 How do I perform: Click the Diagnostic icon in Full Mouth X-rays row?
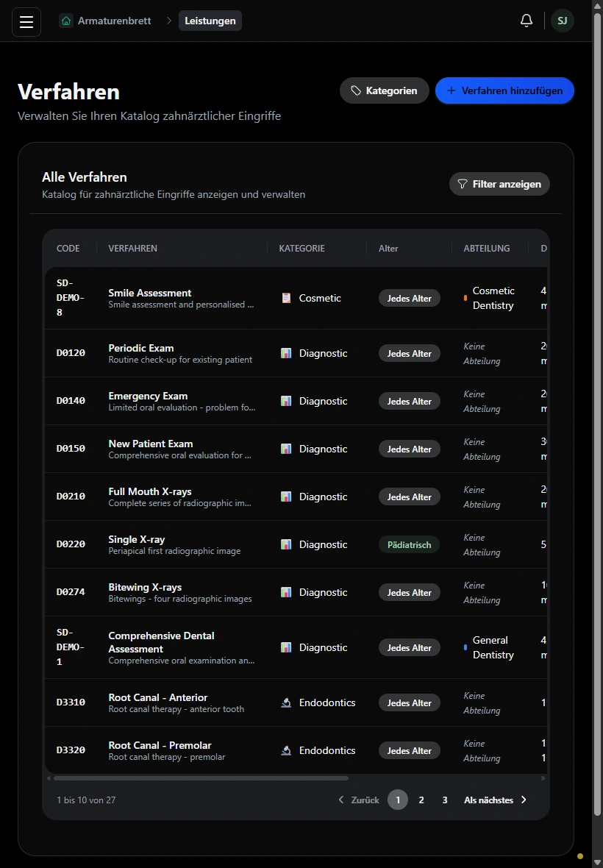(286, 497)
